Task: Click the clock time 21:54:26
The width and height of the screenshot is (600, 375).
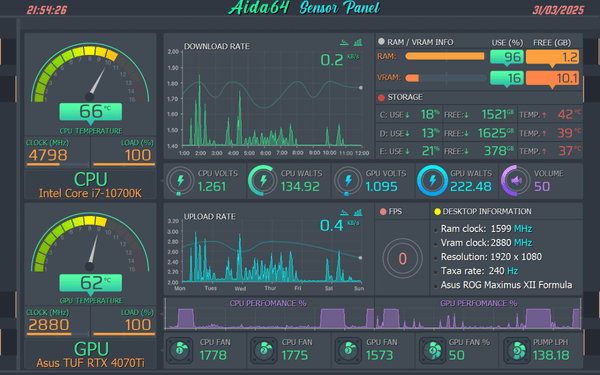Action: 47,10
